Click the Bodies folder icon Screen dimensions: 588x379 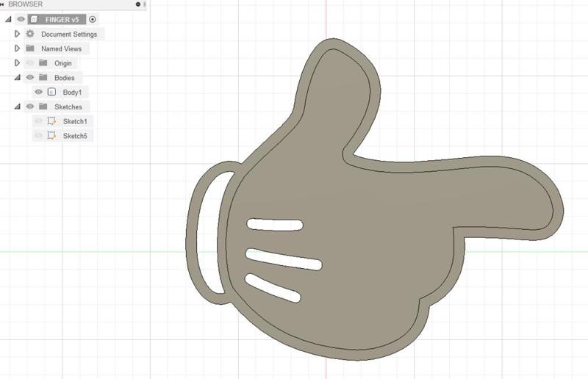(x=43, y=77)
